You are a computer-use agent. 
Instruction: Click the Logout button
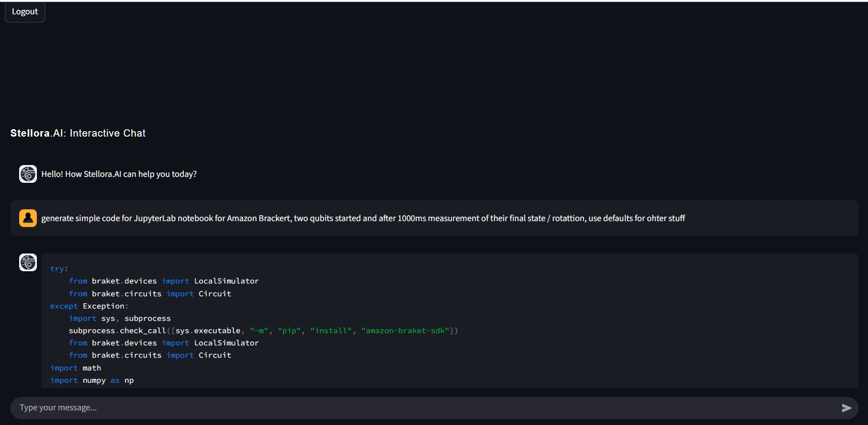click(x=25, y=12)
